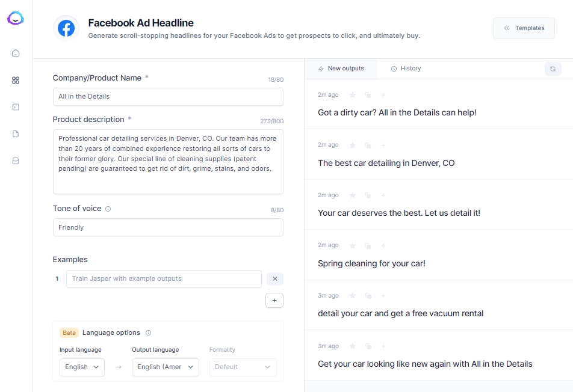Star 'looking like new again' output
573x392 pixels.
[353, 346]
